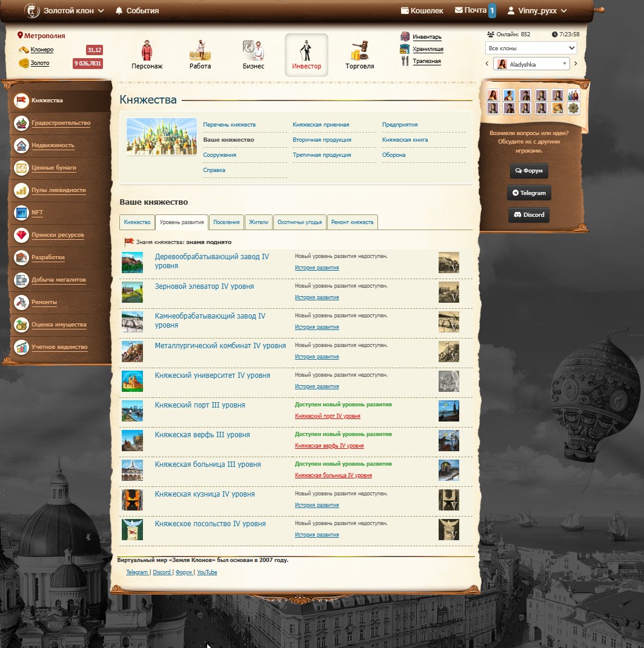This screenshot has width=644, height=648.
Task: Open the Кошелек wallet
Action: click(422, 11)
